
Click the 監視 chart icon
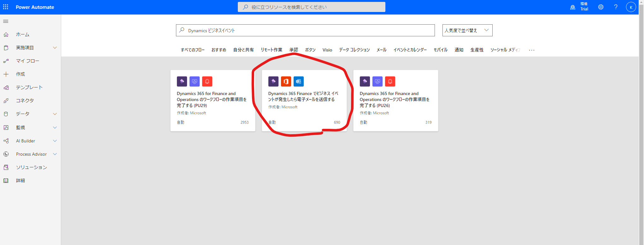click(x=6, y=128)
